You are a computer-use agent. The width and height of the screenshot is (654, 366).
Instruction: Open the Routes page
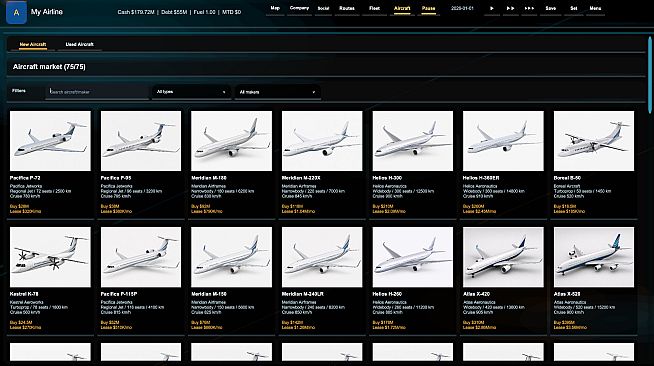[x=347, y=8]
